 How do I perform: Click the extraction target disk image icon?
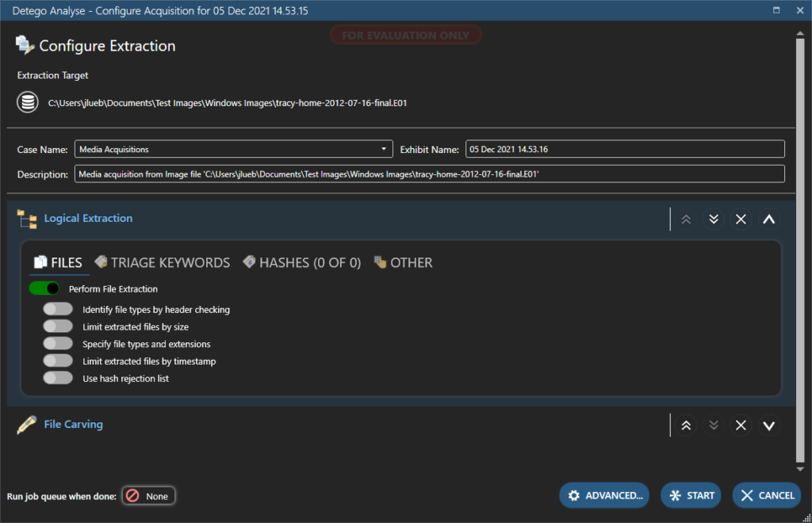click(x=28, y=102)
